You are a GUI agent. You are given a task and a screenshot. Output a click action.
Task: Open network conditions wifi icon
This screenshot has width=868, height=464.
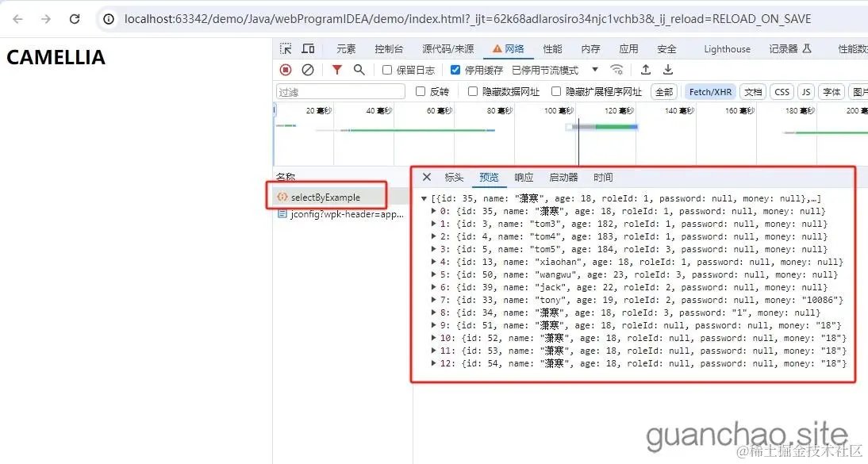point(616,70)
